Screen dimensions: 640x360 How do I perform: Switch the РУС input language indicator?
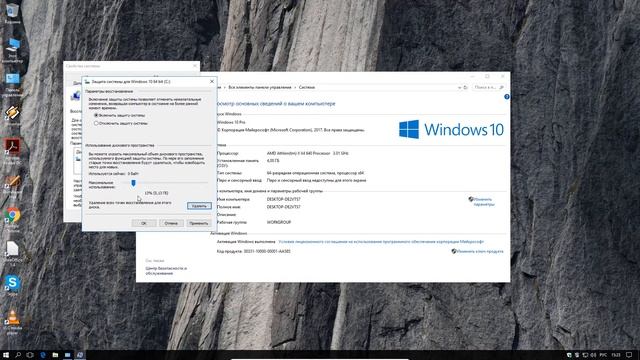603,355
